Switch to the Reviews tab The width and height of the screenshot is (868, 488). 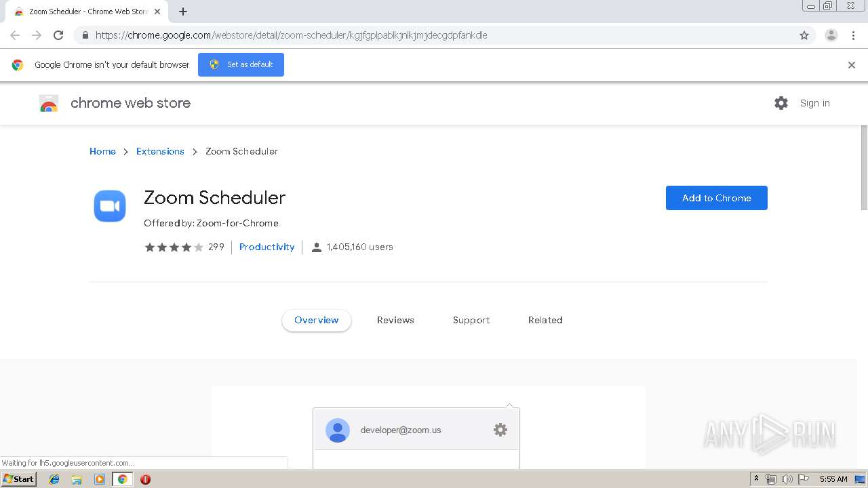click(395, 320)
